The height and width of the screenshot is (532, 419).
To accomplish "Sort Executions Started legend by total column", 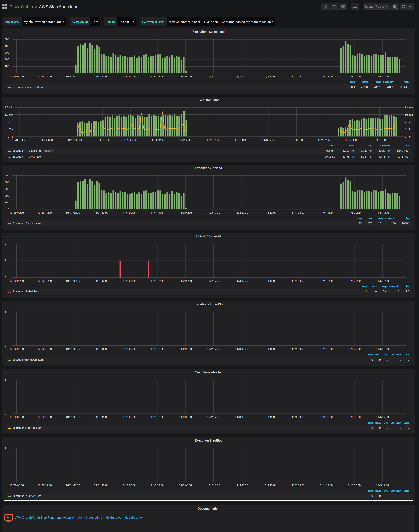I will (406, 218).
